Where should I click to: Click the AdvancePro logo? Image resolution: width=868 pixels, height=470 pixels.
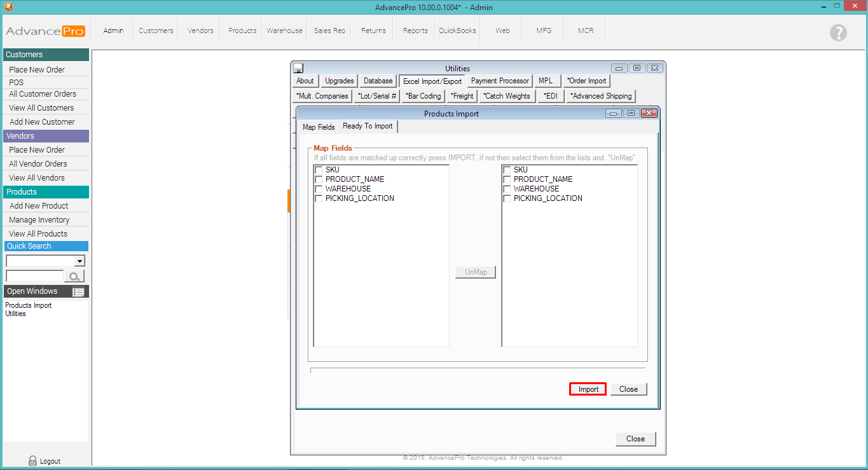[x=45, y=31]
